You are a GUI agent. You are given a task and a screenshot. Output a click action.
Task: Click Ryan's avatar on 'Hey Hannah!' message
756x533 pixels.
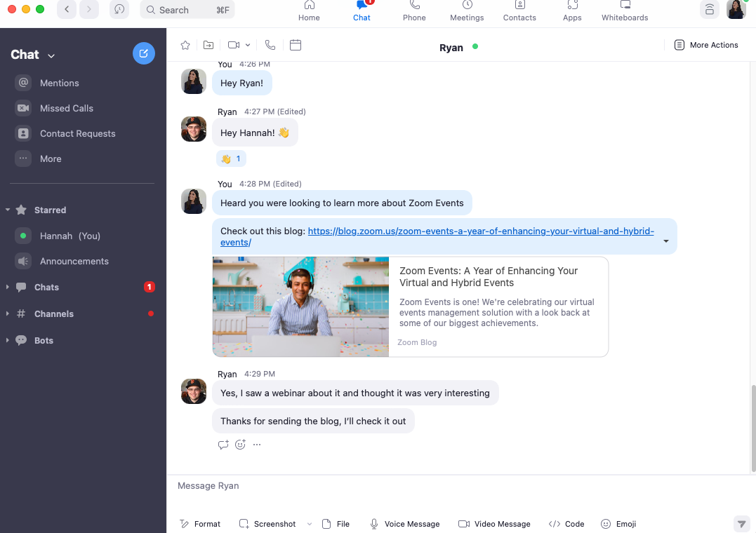click(x=194, y=129)
